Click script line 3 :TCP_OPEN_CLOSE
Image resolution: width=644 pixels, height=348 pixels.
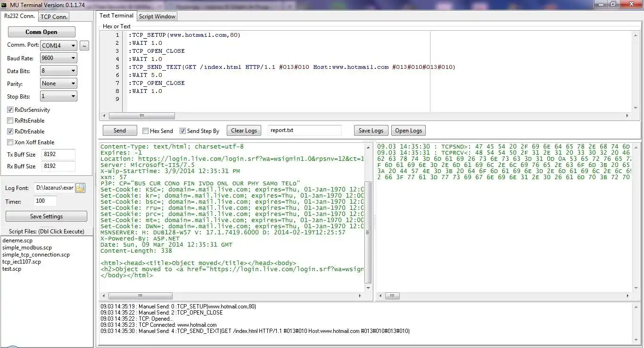click(x=157, y=51)
